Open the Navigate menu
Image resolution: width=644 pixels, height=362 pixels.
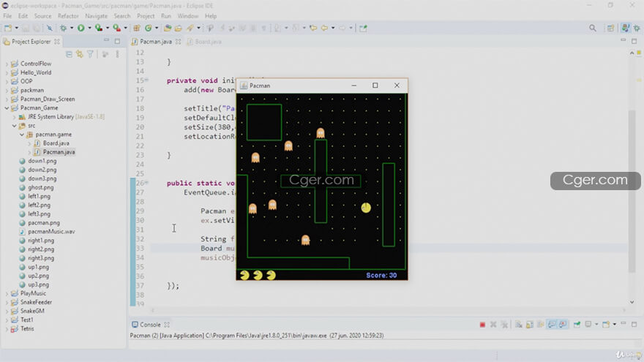pyautogui.click(x=96, y=16)
